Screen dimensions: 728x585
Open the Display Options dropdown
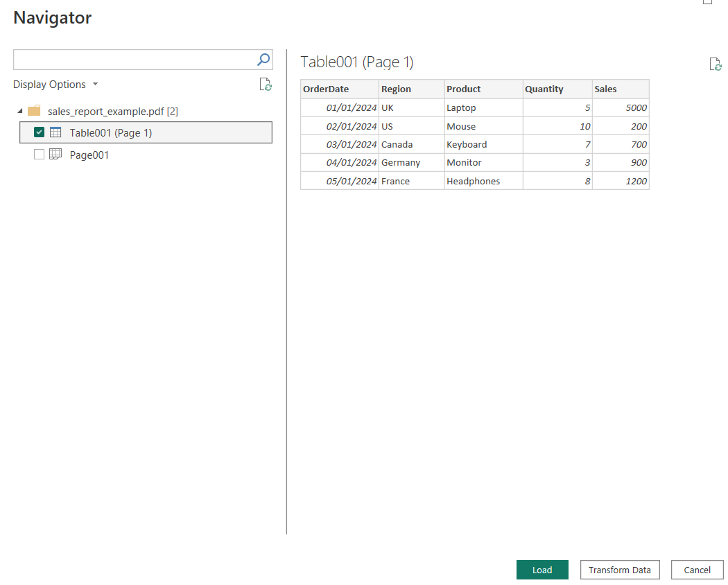pyautogui.click(x=55, y=85)
